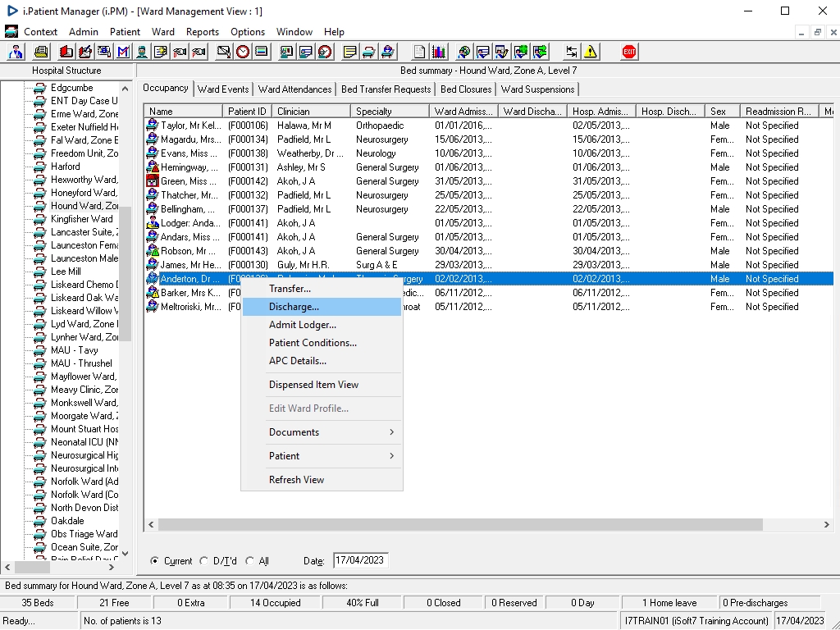840x630 pixels.
Task: Click the bar chart toolbar icon
Action: pos(439,52)
